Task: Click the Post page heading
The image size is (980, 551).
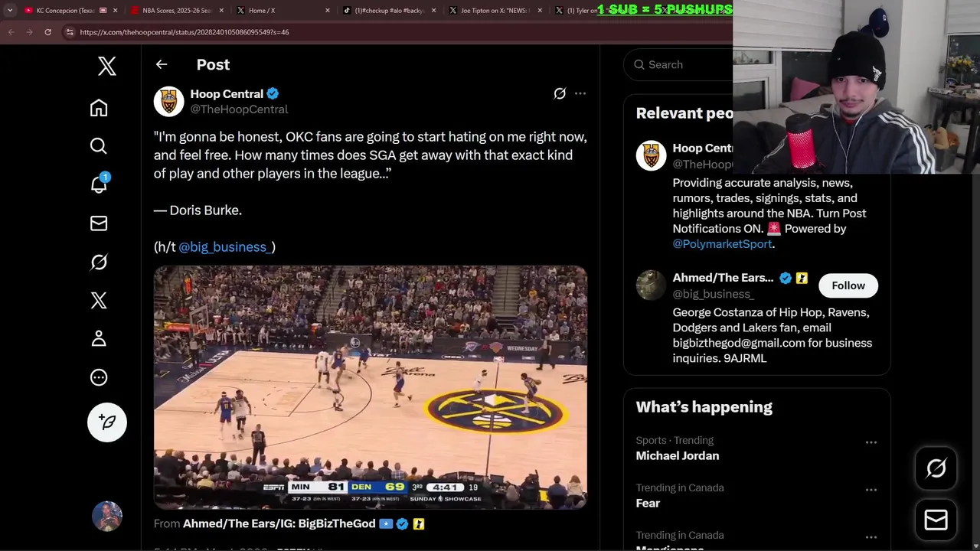Action: [213, 65]
